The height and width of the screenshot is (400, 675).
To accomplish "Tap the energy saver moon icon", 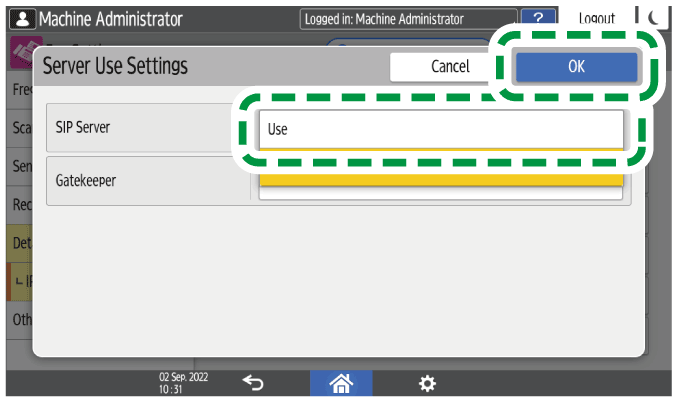I will (656, 19).
